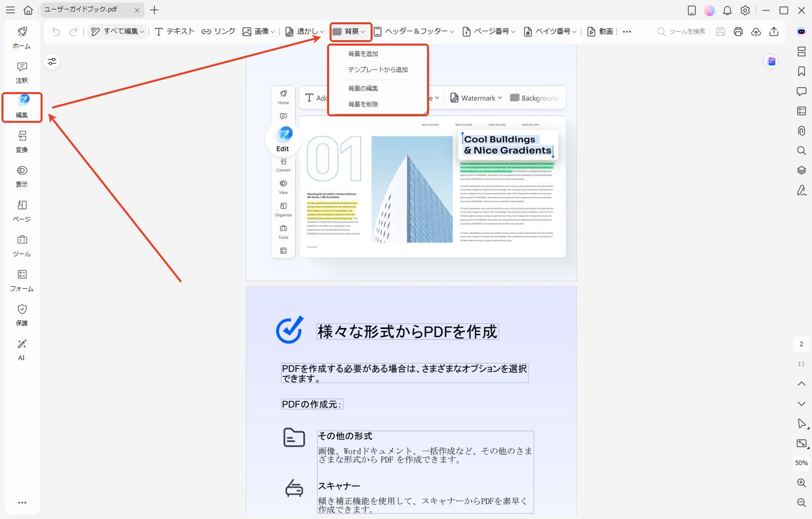812x519 pixels.
Task: Upload document to cloud via cloud icon
Action: click(756, 31)
